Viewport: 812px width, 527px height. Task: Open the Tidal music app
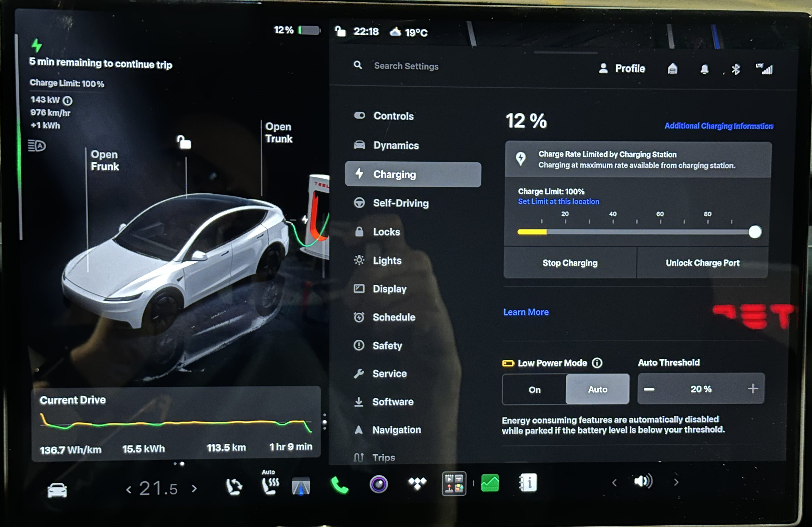[x=417, y=483]
